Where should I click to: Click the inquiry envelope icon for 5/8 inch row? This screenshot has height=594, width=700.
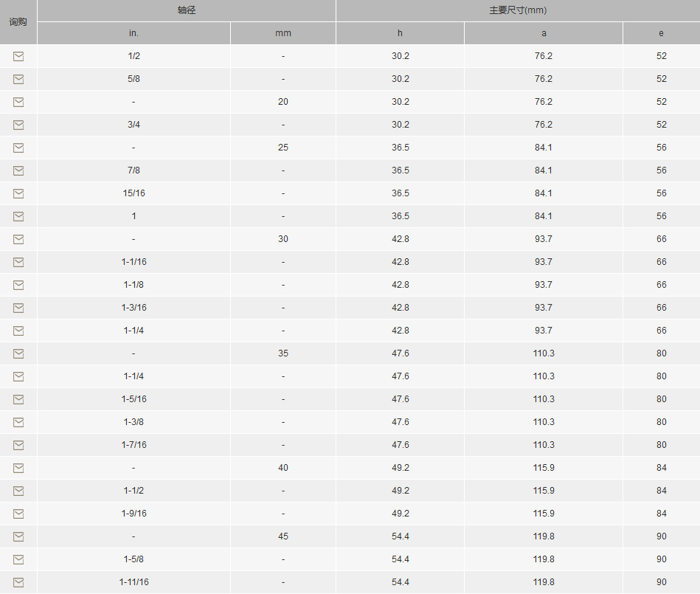(x=18, y=79)
